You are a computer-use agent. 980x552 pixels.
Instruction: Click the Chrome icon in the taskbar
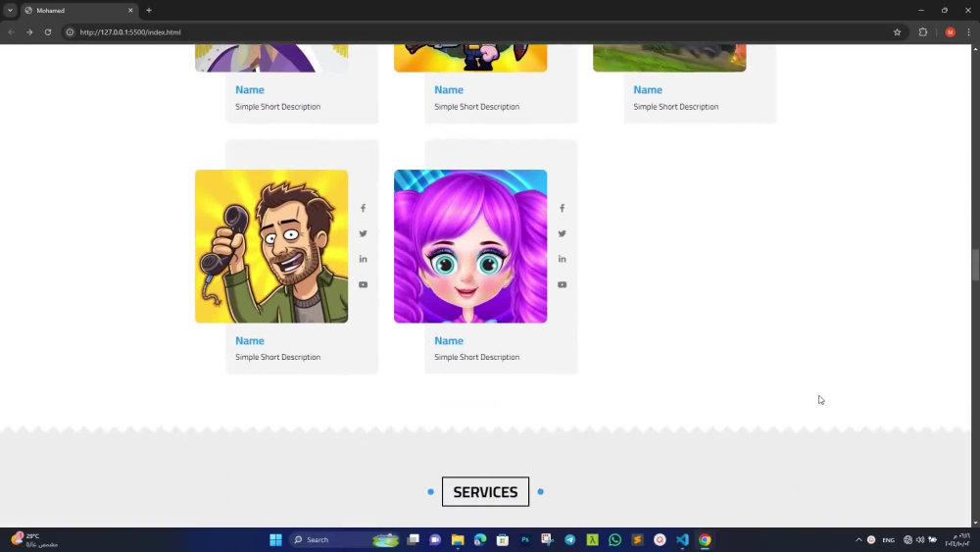pyautogui.click(x=705, y=539)
